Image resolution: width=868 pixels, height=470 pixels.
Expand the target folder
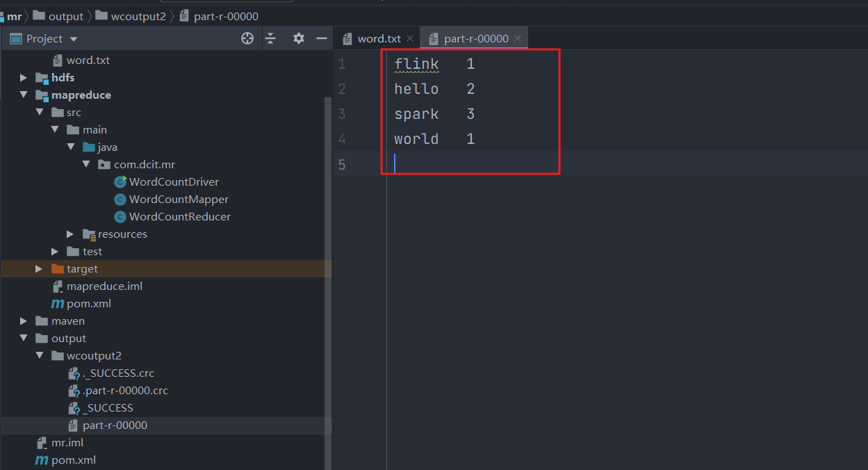[40, 269]
